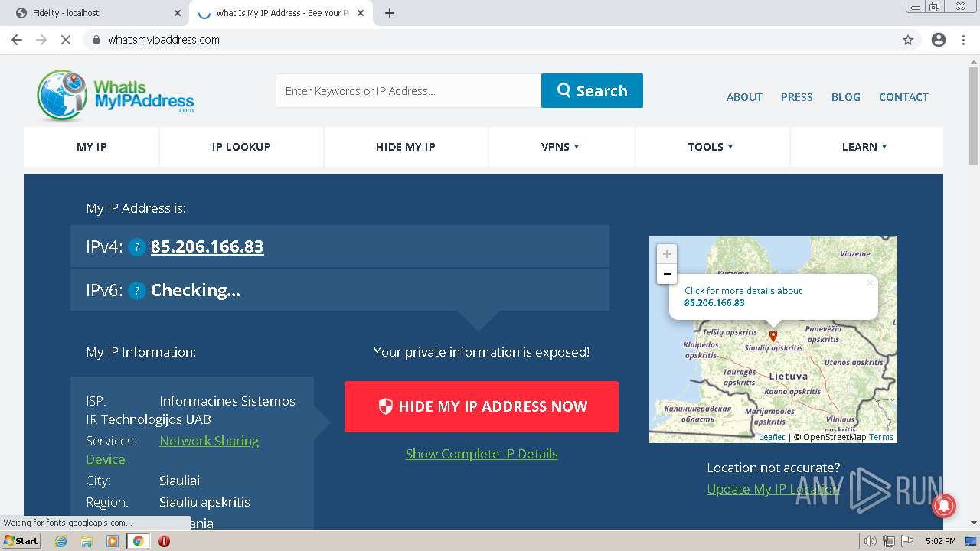Open the Chrome profile avatar menu

coord(939,40)
